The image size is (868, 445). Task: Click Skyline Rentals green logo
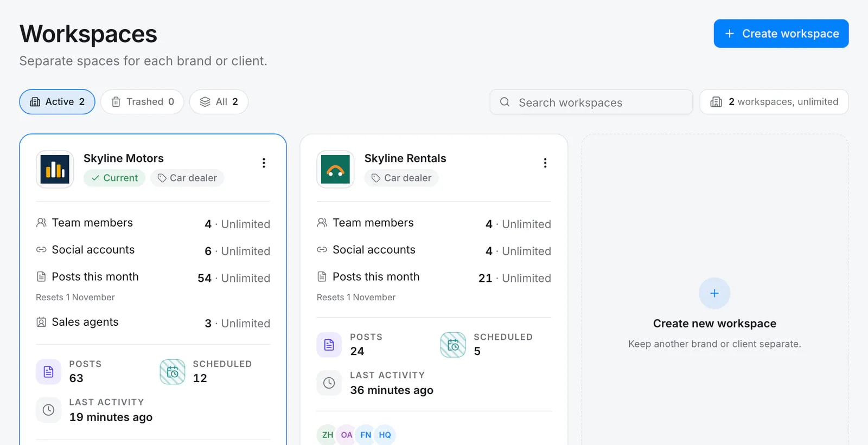335,169
